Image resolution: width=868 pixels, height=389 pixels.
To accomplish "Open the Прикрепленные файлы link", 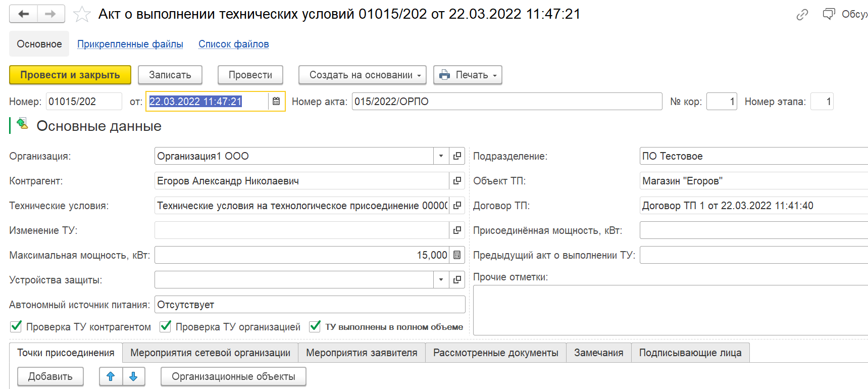I will [130, 44].
